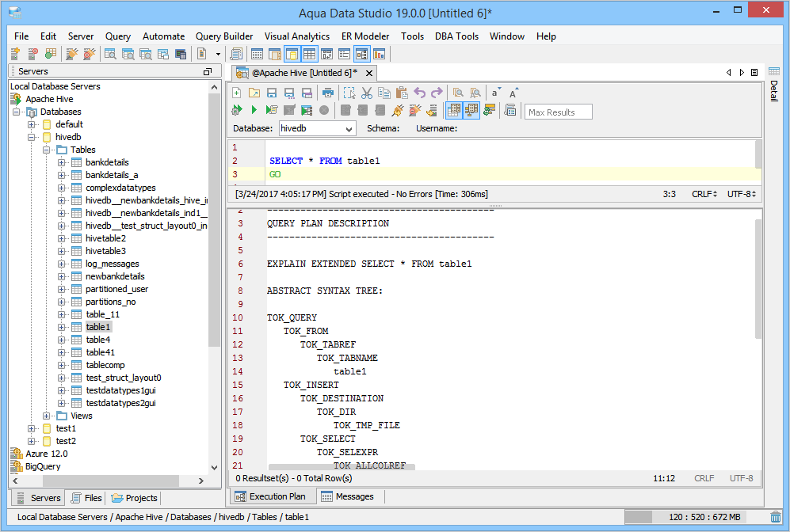Viewport: 790px width, 532px height.
Task: Click the Open file folder icon
Action: pos(254,93)
